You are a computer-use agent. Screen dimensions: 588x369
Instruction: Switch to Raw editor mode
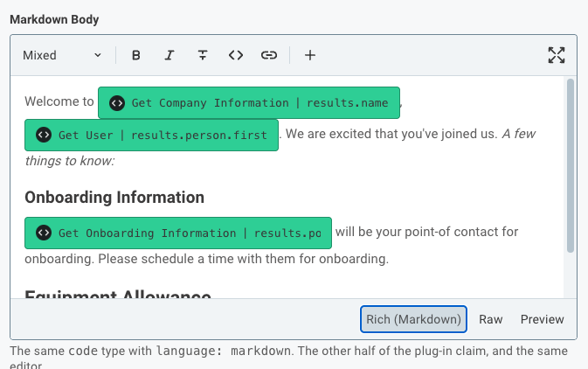[490, 319]
